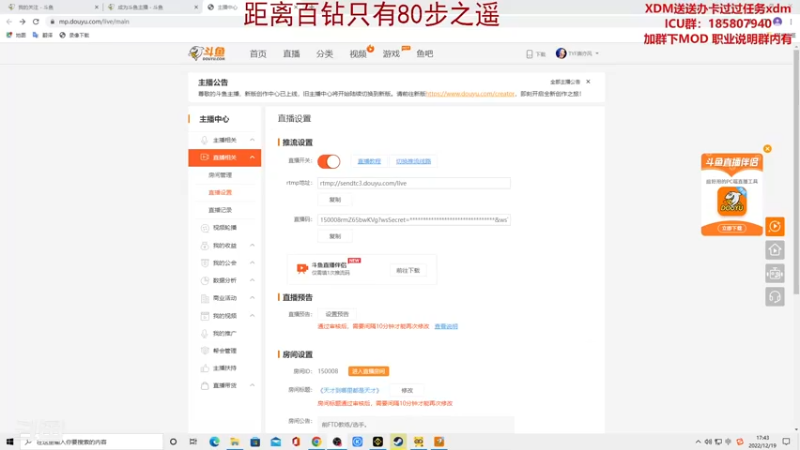Collapse the 主播相关 sidebar section

pyautogui.click(x=252, y=140)
